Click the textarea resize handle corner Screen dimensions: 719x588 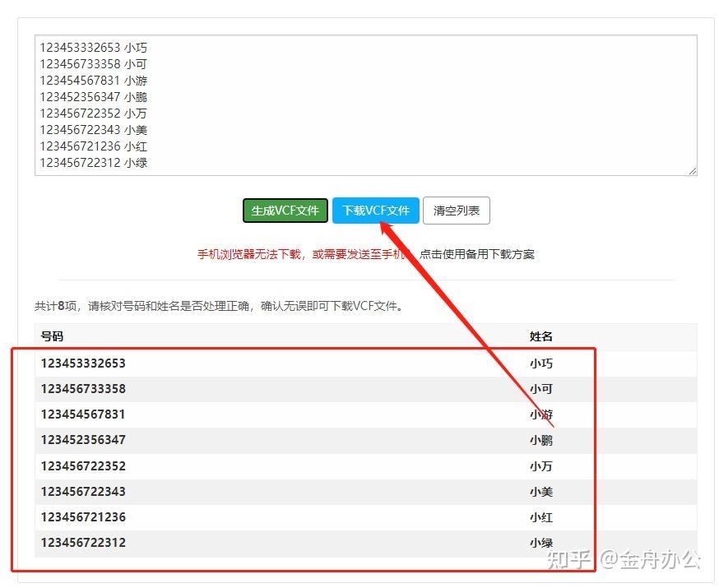[x=691, y=170]
